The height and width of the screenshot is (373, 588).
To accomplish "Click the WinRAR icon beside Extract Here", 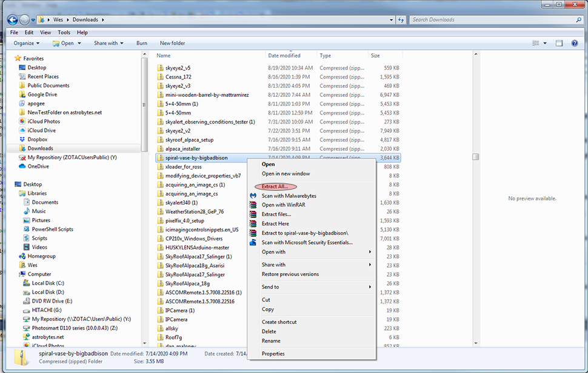I will pyautogui.click(x=253, y=224).
